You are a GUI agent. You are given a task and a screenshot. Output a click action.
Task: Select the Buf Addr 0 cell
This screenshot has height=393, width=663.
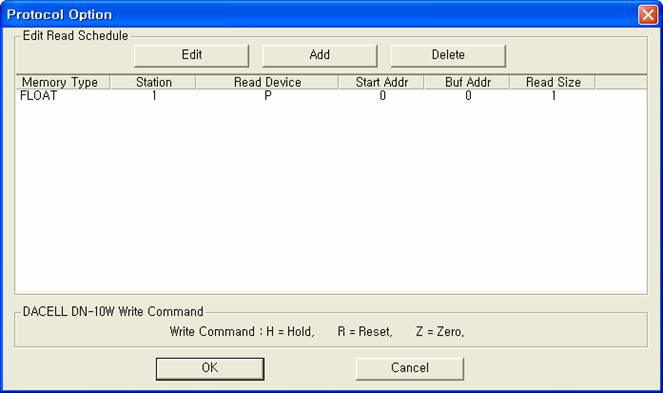[x=468, y=96]
